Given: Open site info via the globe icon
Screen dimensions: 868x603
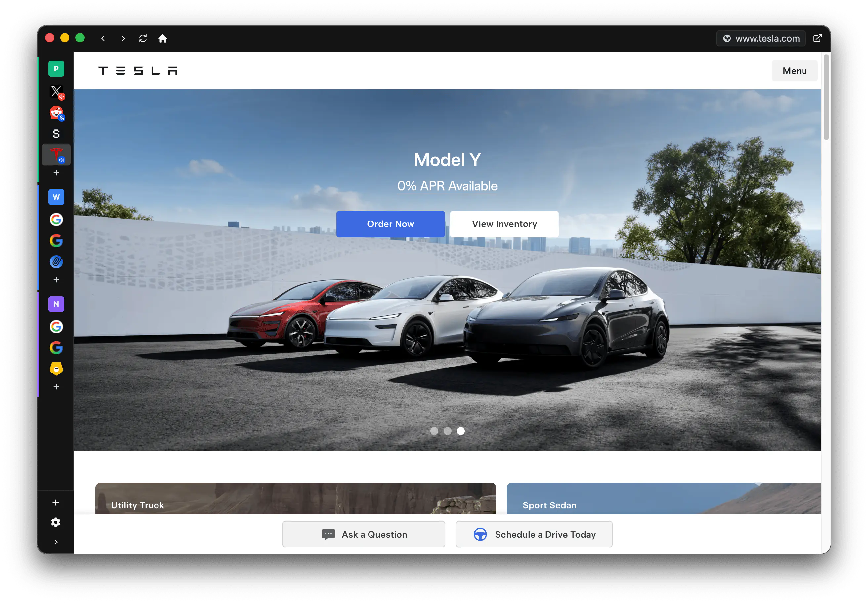Looking at the screenshot, I should [x=727, y=38].
